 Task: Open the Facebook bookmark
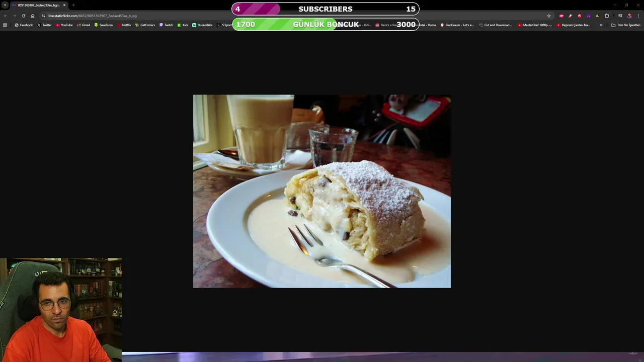(x=24, y=25)
